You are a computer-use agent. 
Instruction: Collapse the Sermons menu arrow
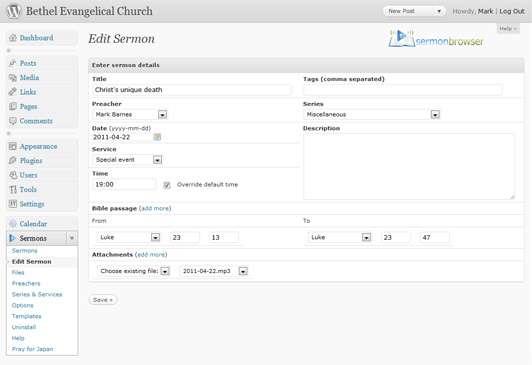pos(72,238)
